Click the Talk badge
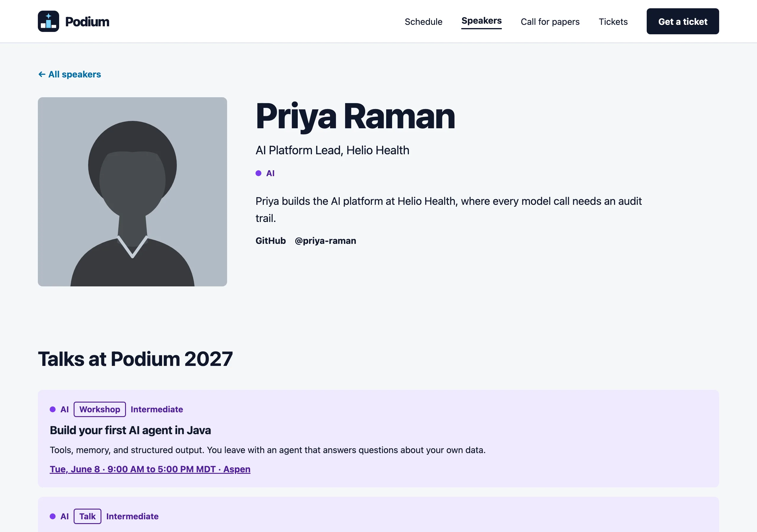Image resolution: width=757 pixels, height=532 pixels. (x=87, y=516)
